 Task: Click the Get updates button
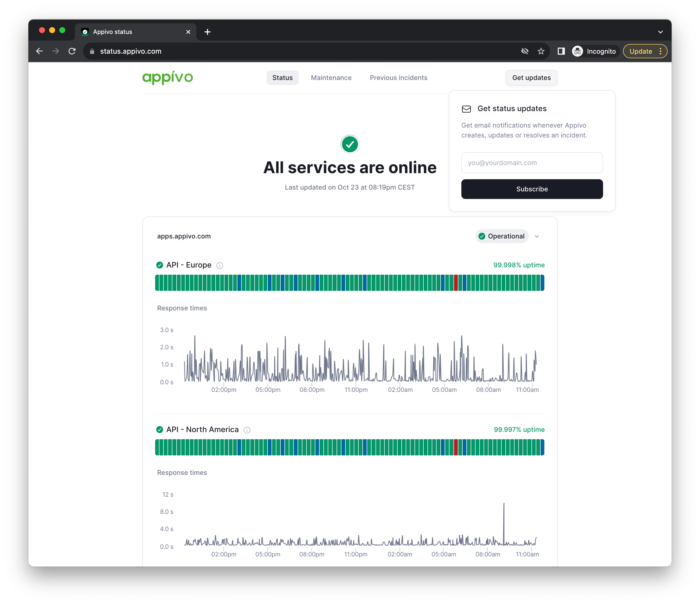[x=531, y=78]
